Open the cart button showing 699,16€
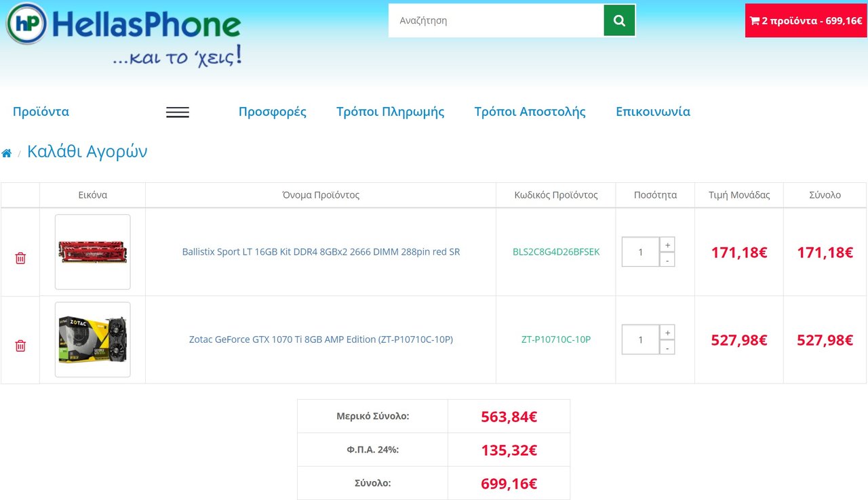The height and width of the screenshot is (500, 868). click(x=806, y=20)
